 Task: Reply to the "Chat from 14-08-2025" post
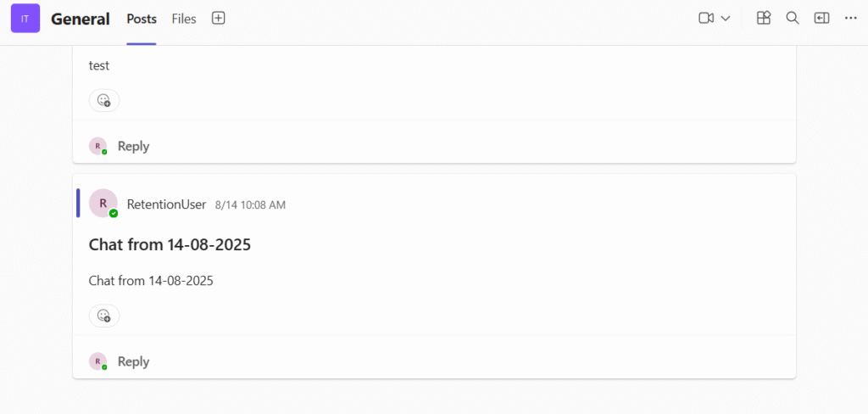point(133,361)
